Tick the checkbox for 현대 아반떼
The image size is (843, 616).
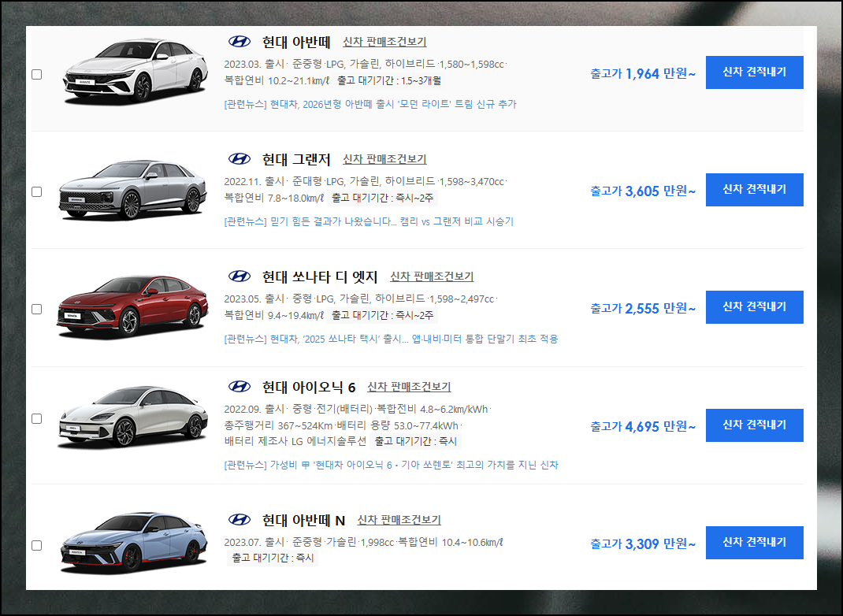pos(36,74)
